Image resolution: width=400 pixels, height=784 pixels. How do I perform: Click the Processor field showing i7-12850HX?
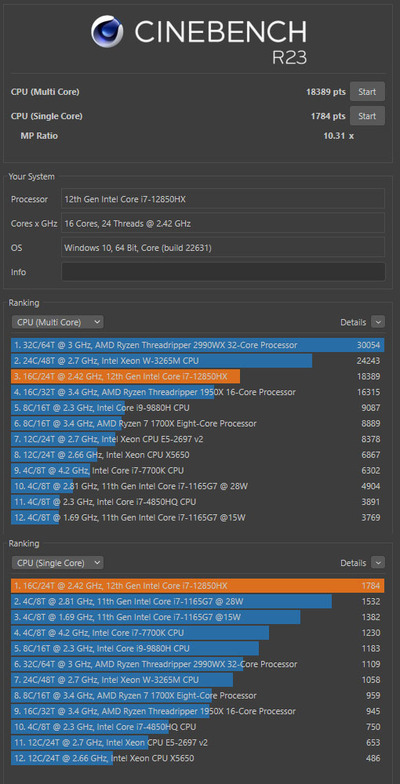tap(223, 199)
